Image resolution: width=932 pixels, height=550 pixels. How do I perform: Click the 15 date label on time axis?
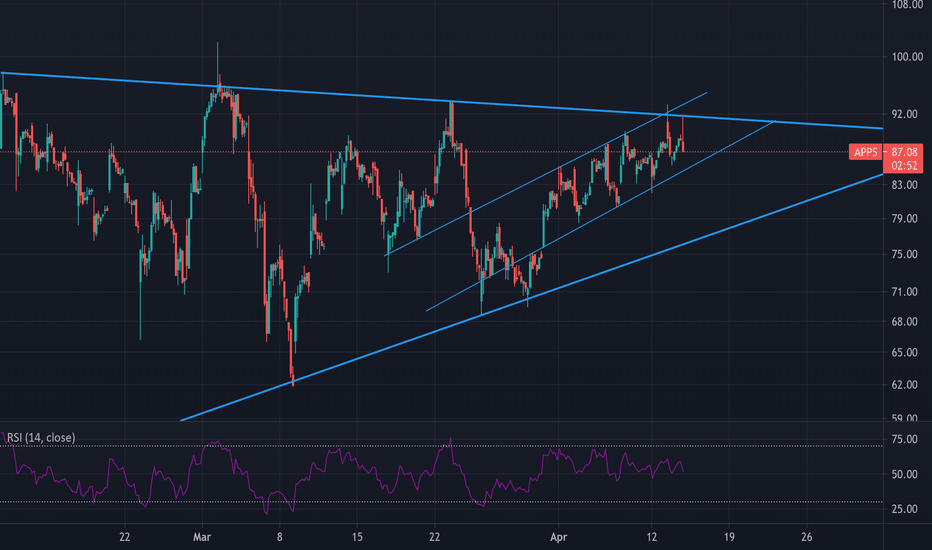point(357,537)
